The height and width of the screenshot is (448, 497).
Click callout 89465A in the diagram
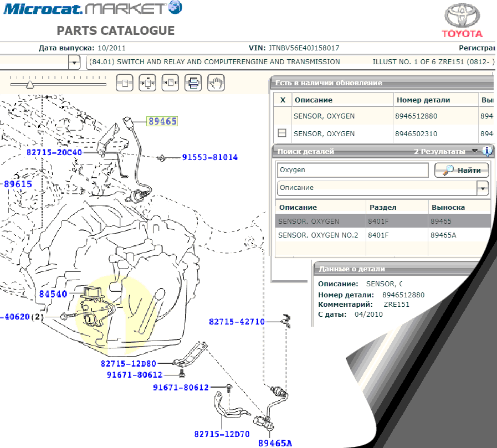275,442
